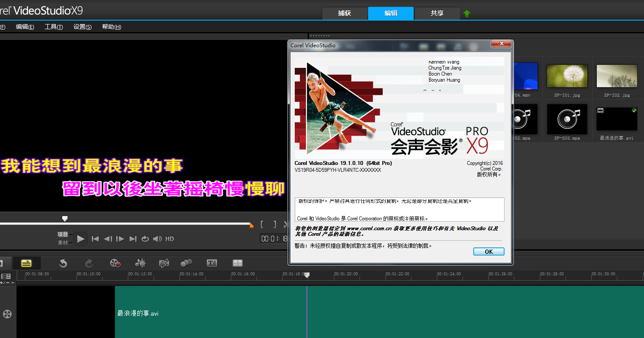
Task: Expand the +/- track visibility dropdown arrow
Action: tap(13, 283)
